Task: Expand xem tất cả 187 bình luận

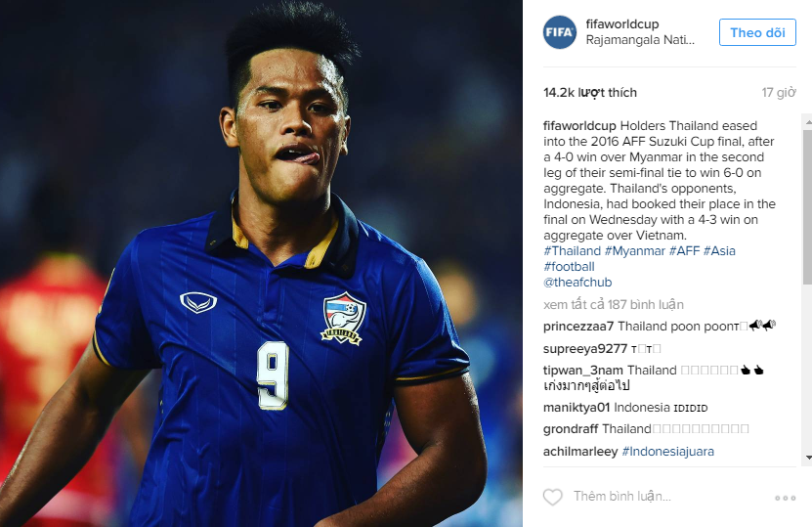Action: pyautogui.click(x=614, y=305)
